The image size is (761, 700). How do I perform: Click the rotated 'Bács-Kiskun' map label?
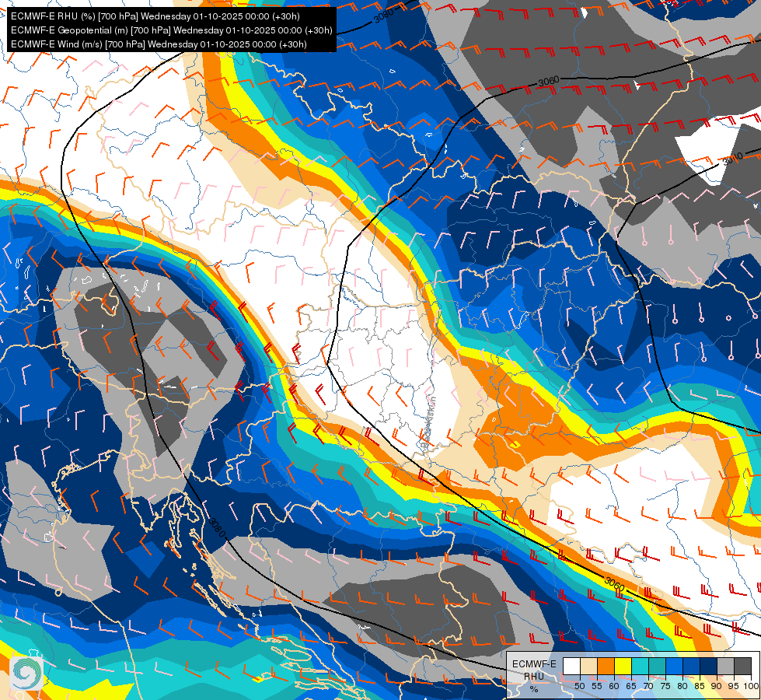coord(428,422)
